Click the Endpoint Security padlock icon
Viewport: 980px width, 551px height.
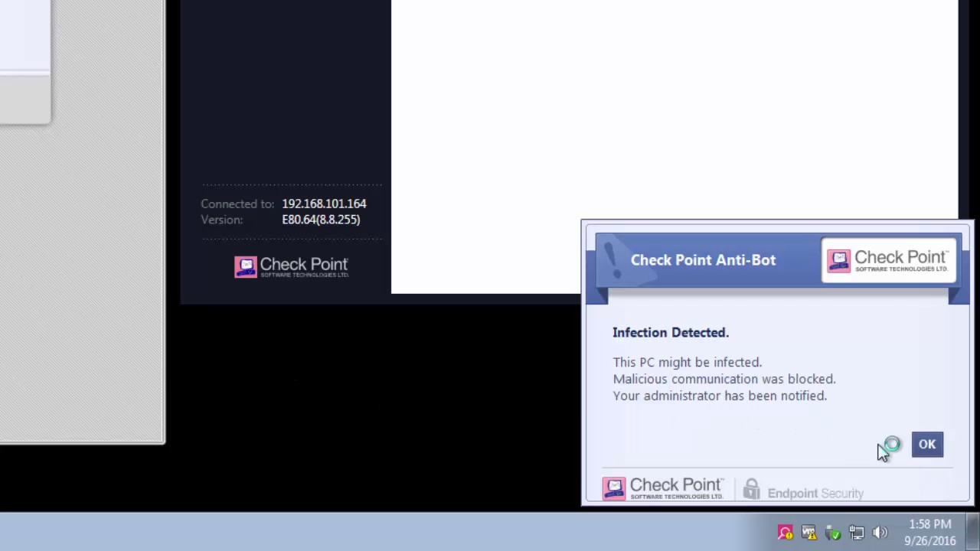(751, 489)
